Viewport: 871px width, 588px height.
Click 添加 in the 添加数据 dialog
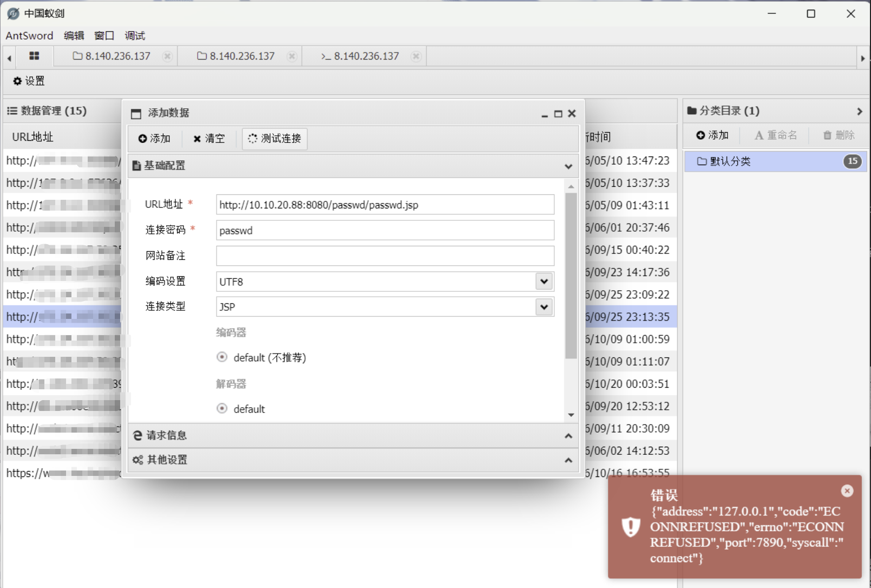154,139
